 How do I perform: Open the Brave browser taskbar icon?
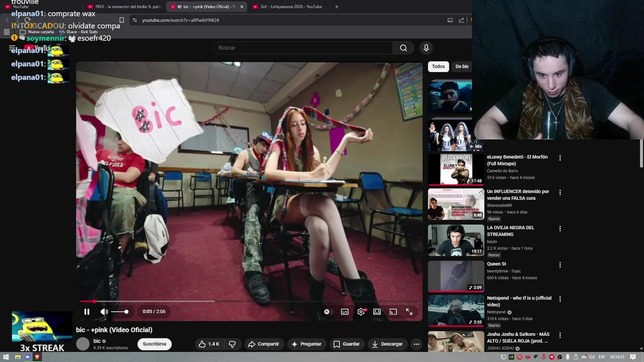click(37, 357)
